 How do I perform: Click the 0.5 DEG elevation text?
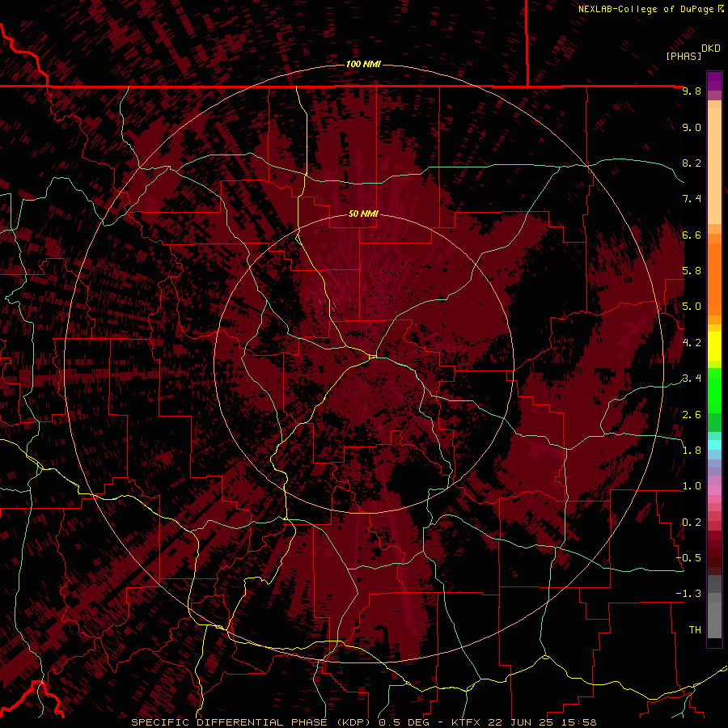pos(405,722)
